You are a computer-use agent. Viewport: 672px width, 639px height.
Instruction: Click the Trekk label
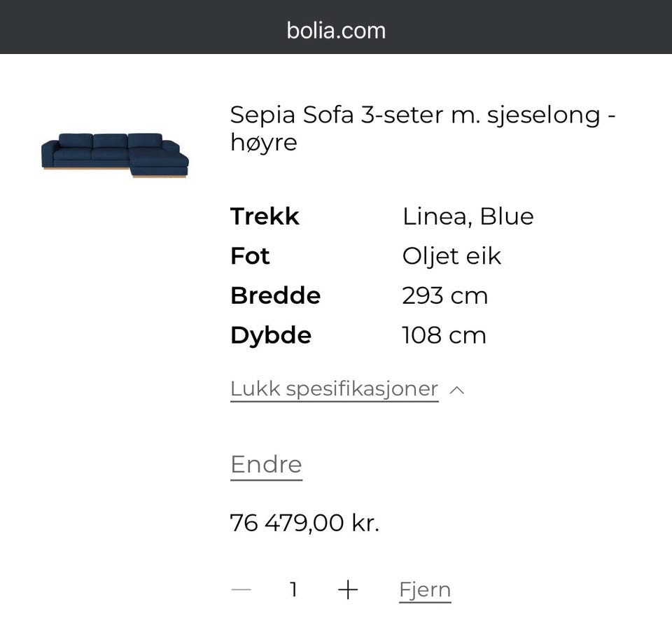coord(265,216)
